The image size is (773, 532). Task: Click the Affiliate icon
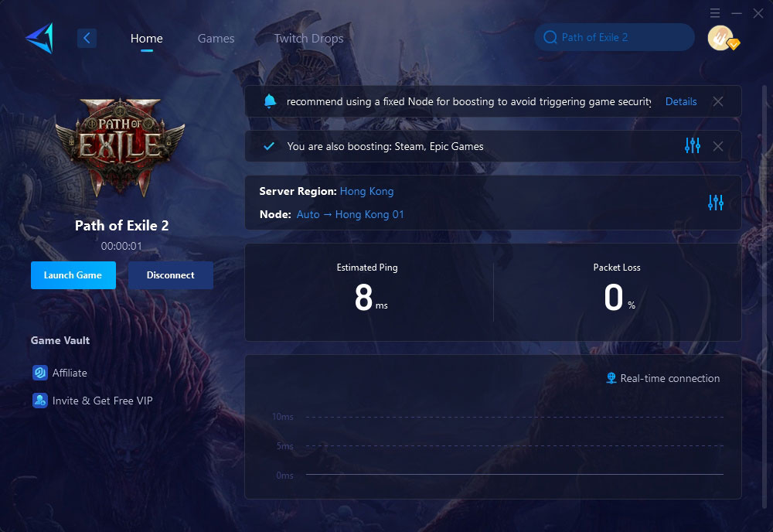pyautogui.click(x=40, y=372)
